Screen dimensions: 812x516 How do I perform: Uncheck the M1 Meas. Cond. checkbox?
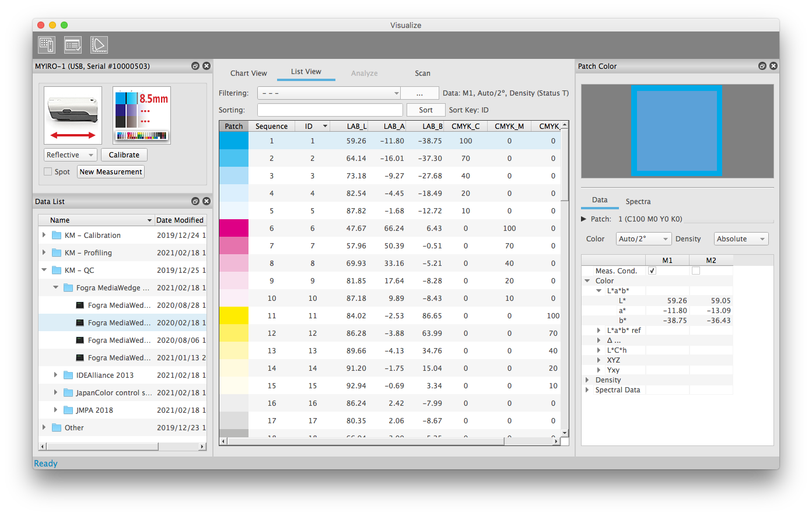point(652,271)
